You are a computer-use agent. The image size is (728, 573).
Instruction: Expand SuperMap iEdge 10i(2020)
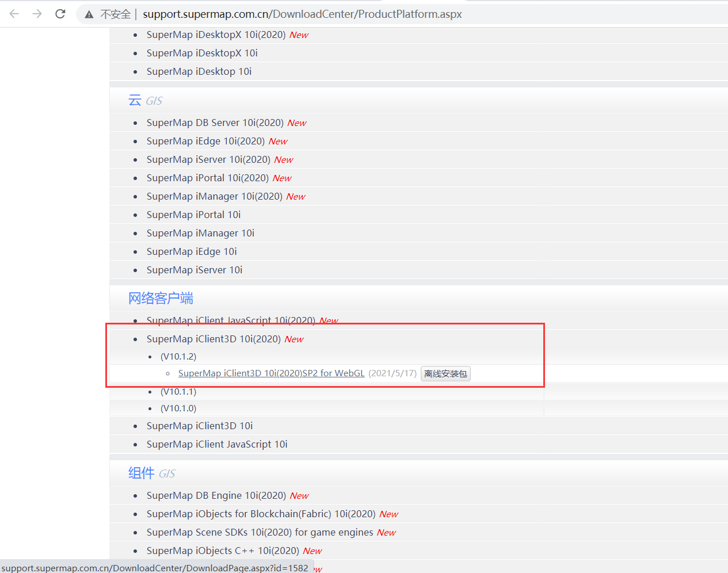tap(205, 141)
